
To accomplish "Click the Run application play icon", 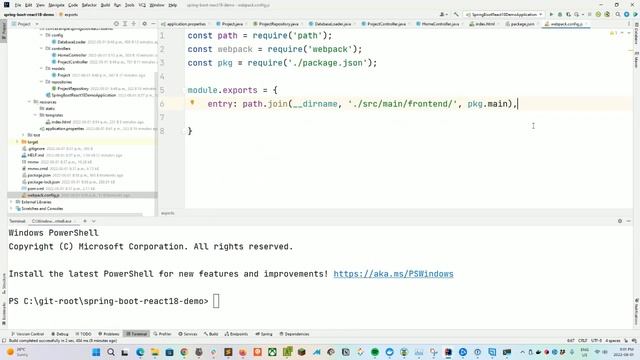I will [551, 14].
